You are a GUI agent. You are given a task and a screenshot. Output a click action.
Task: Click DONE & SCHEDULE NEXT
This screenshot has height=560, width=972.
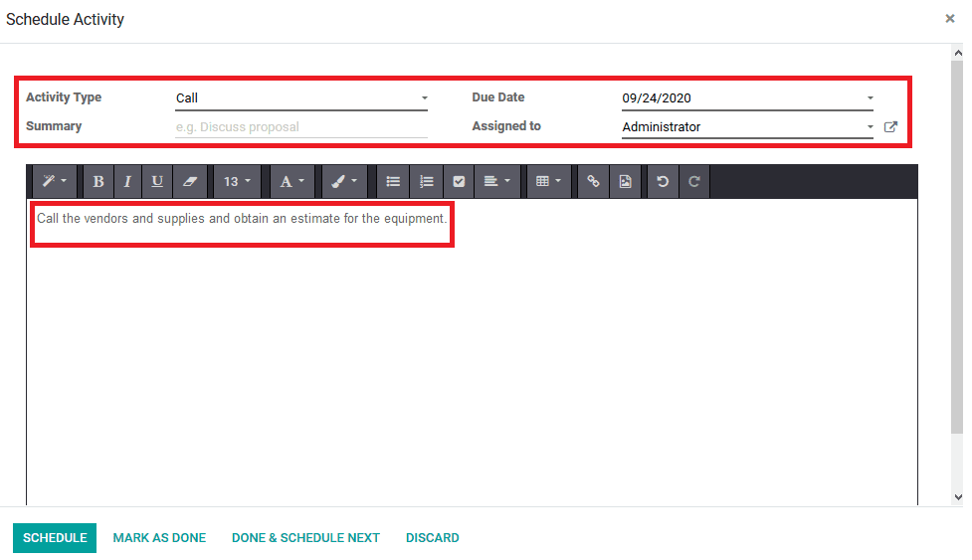(x=305, y=538)
